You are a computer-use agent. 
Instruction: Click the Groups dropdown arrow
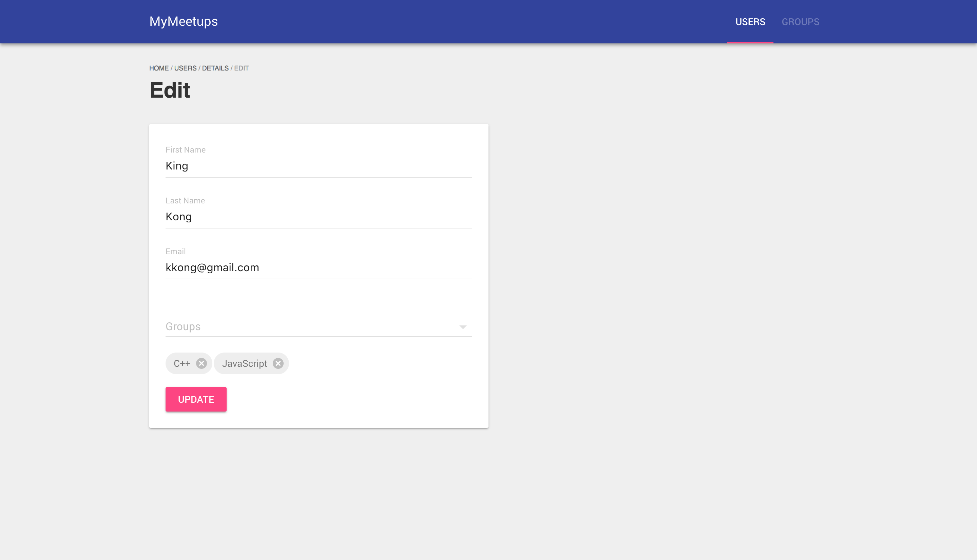click(x=462, y=327)
